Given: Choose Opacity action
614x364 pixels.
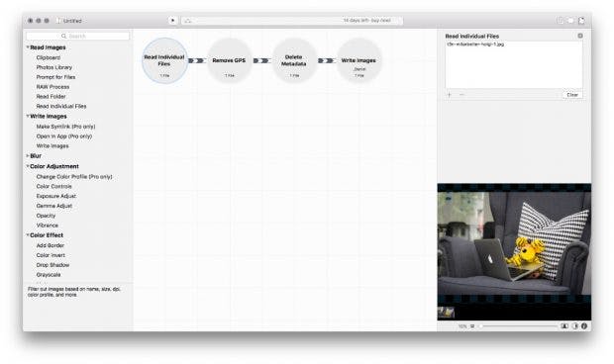Looking at the screenshot, I should [46, 216].
